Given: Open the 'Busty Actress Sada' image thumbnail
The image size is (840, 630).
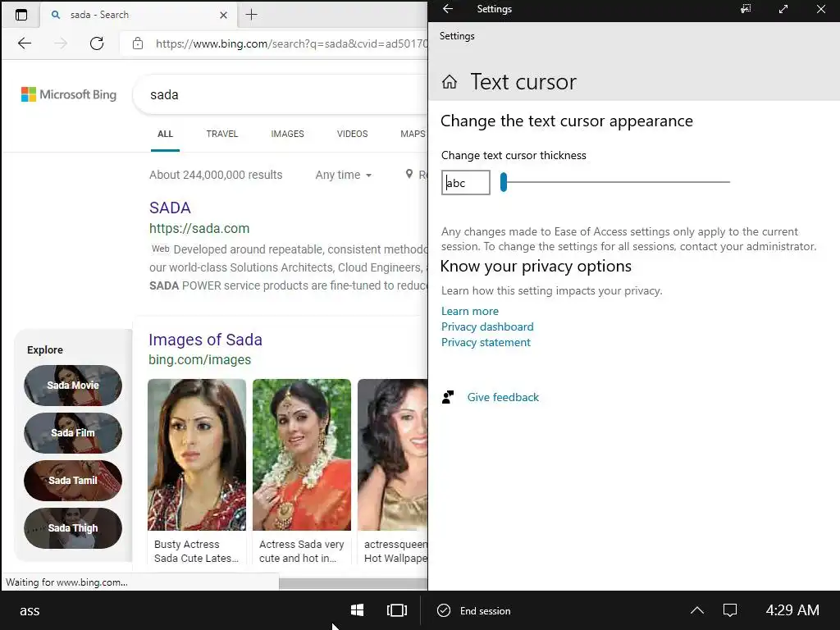Looking at the screenshot, I should pyautogui.click(x=197, y=454).
